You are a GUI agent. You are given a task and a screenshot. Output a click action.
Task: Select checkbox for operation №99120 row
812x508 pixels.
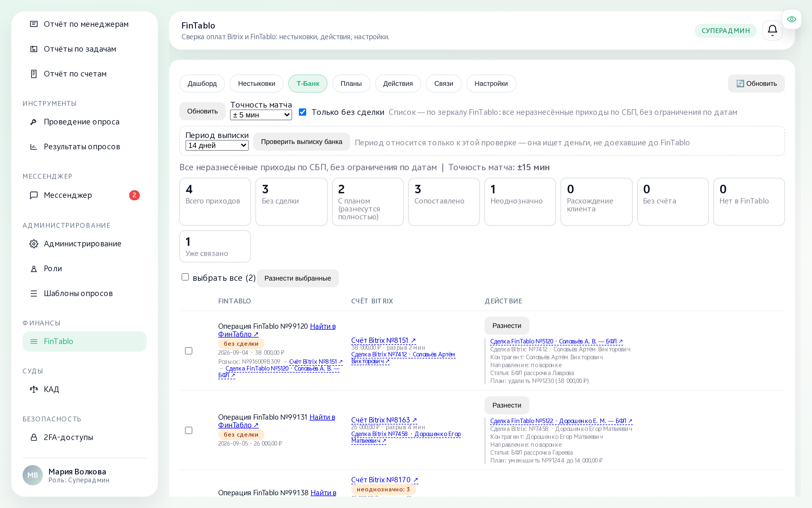(x=189, y=351)
